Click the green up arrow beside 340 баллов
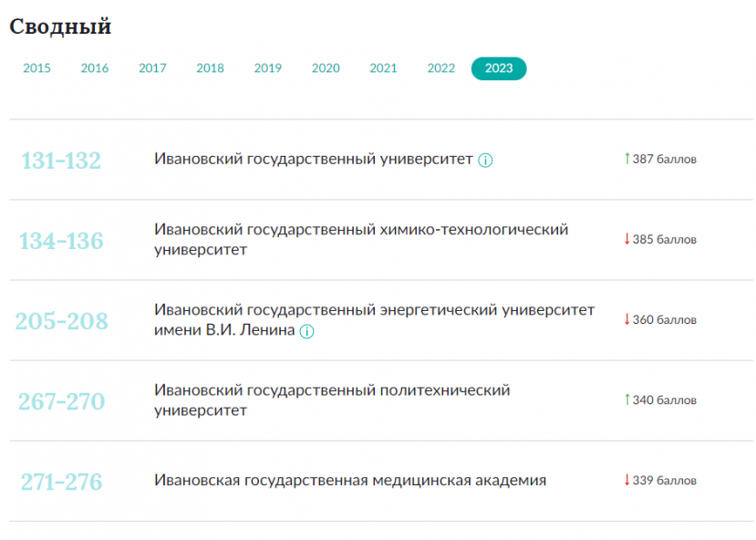 click(626, 399)
